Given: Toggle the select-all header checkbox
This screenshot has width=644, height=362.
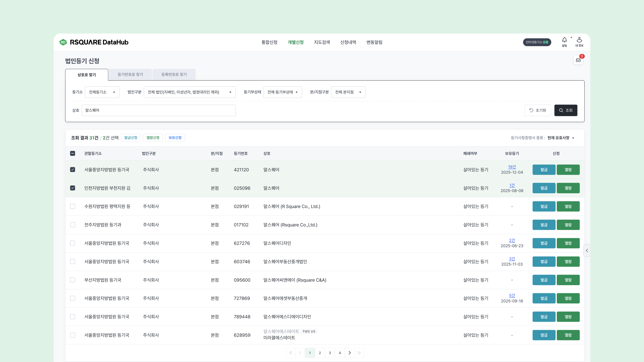Looking at the screenshot, I should (72, 153).
